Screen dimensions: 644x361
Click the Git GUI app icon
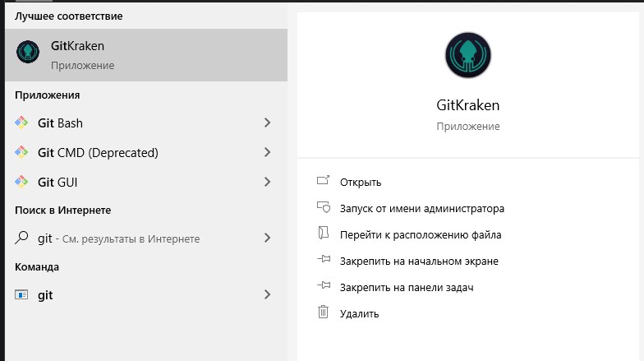[x=21, y=183]
